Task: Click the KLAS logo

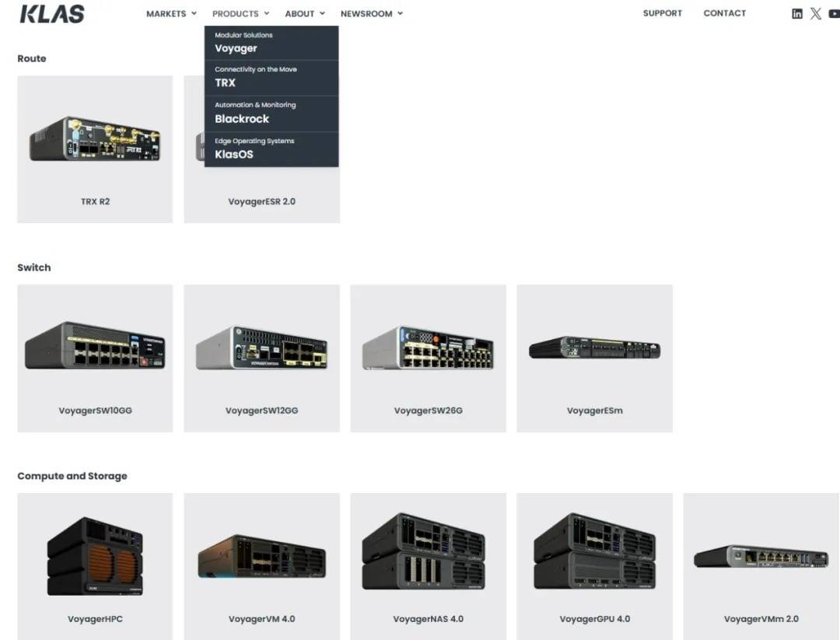Action: click(51, 13)
